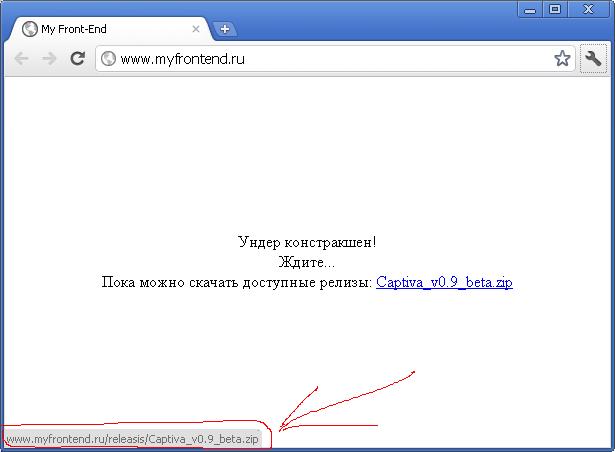
Task: Select the My Front-End tab
Action: 109,29
